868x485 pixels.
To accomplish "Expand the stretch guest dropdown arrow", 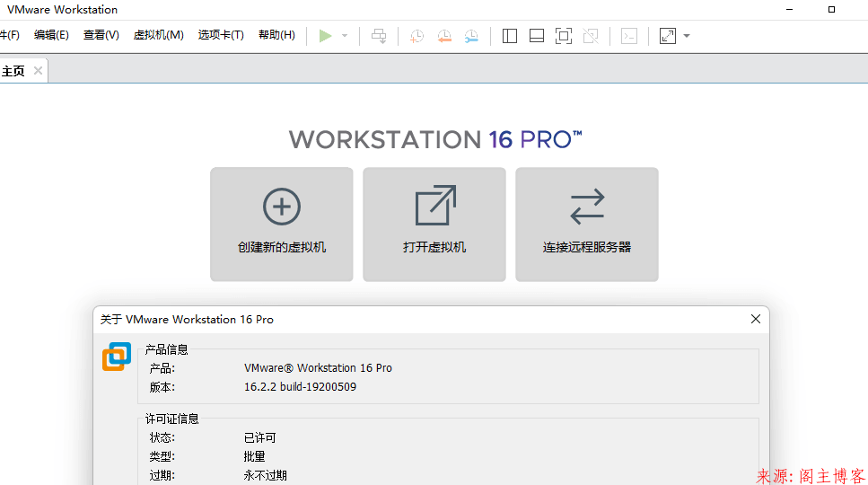I will pos(687,36).
